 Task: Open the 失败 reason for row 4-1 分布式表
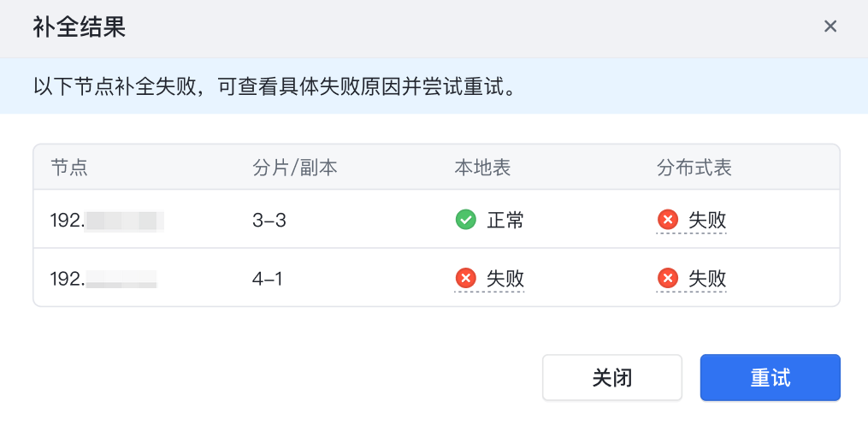(707, 279)
